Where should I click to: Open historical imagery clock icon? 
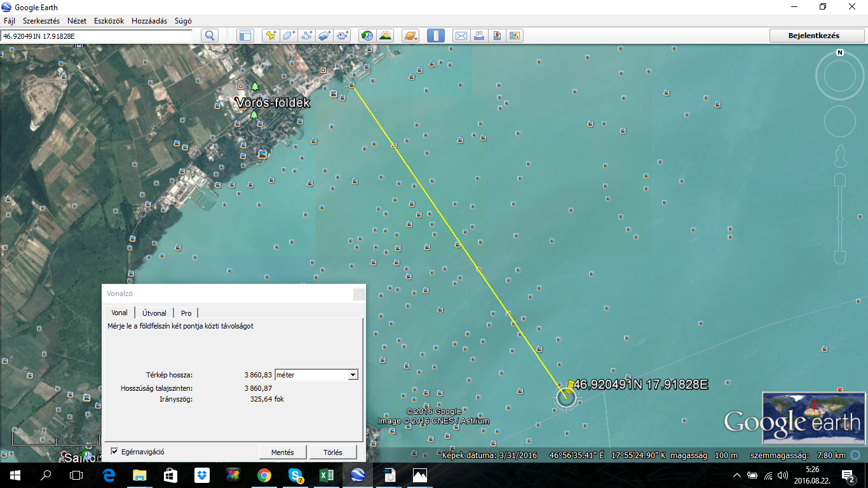[x=367, y=36]
